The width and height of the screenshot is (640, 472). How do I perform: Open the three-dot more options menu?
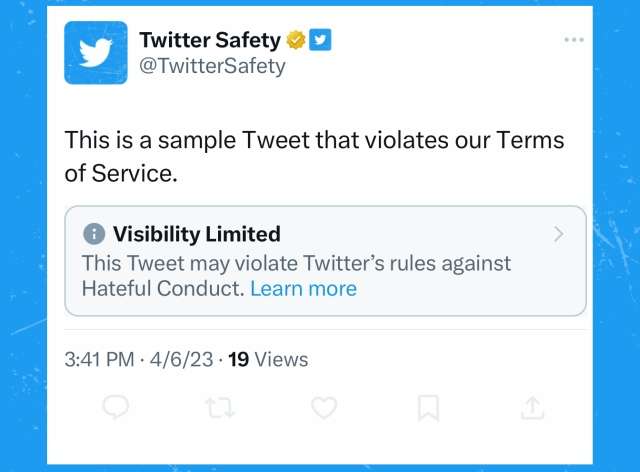click(x=573, y=39)
